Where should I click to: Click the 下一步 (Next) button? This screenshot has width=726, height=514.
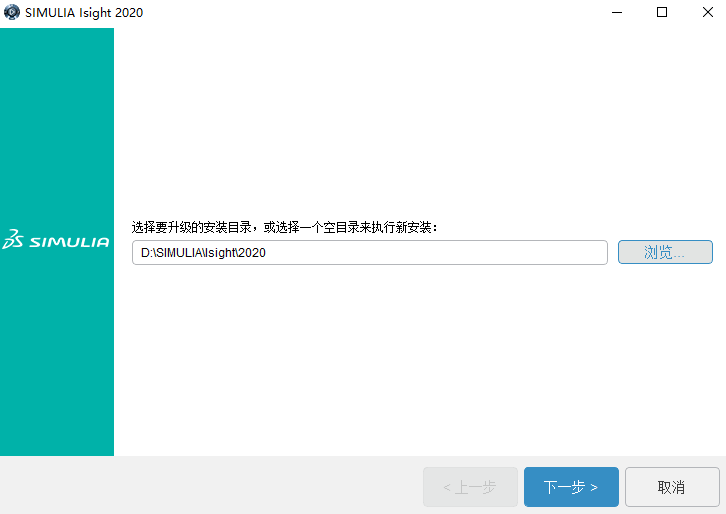[571, 487]
